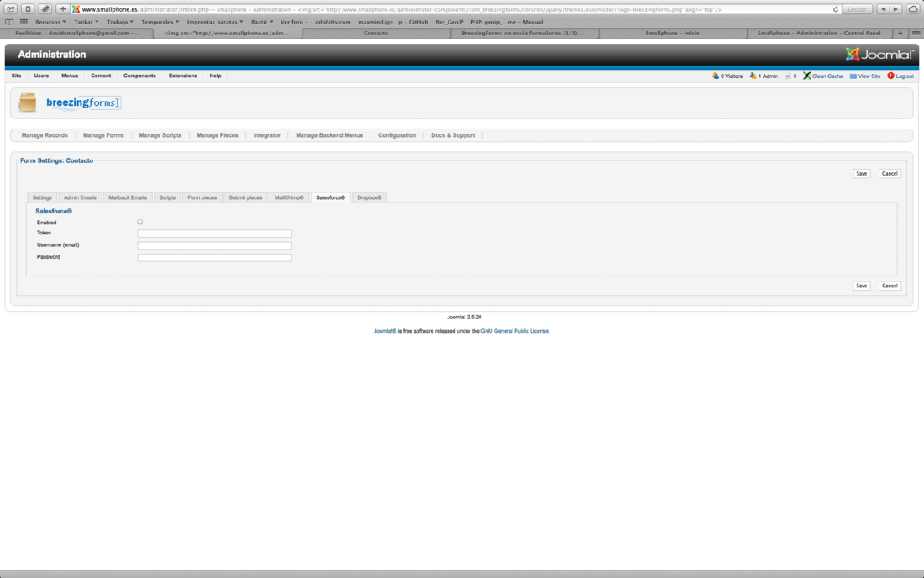Click the browser forward arrow
The image size is (924, 578).
point(895,9)
